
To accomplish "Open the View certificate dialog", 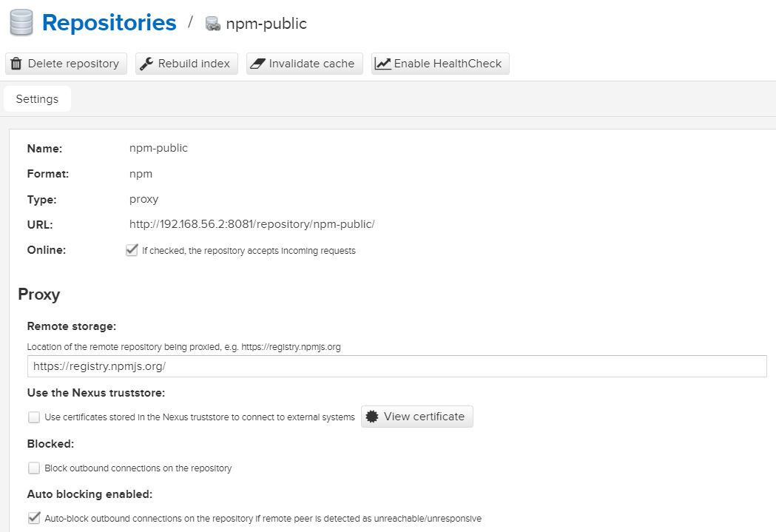I will click(417, 417).
